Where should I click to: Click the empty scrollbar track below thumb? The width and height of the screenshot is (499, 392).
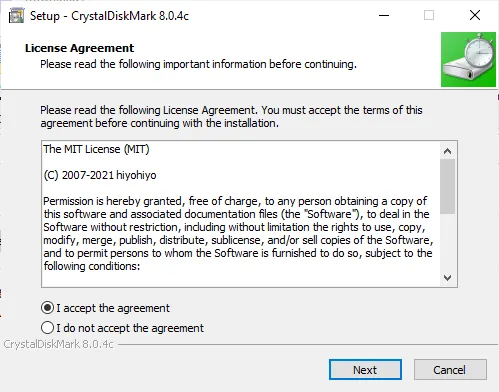click(x=447, y=241)
